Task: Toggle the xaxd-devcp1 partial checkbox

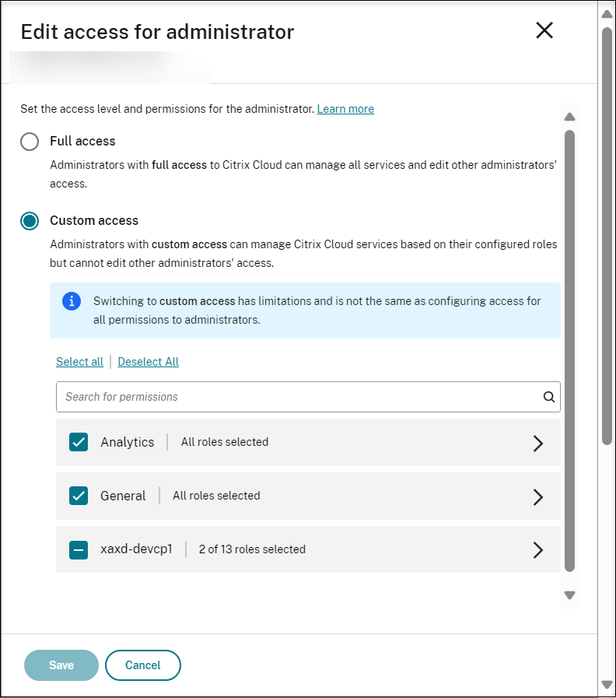Action: 79,549
